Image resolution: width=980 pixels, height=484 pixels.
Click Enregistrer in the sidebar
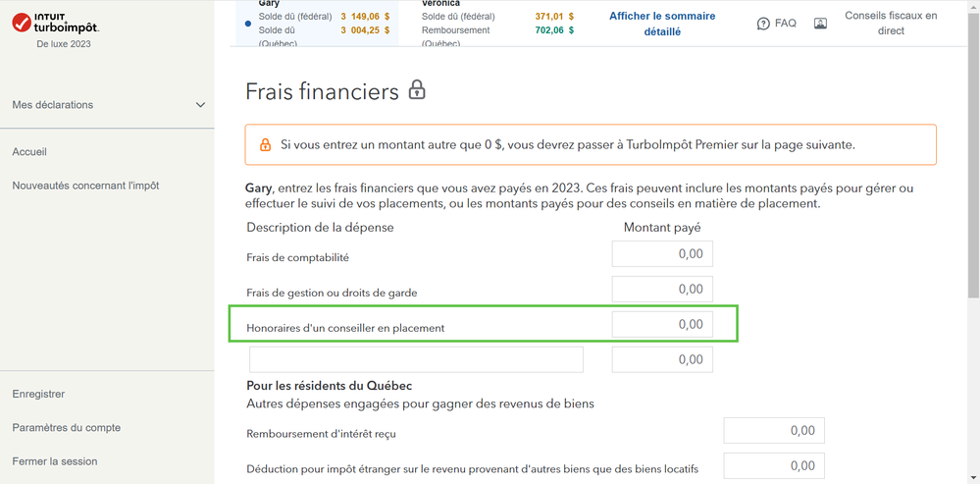[x=38, y=394]
